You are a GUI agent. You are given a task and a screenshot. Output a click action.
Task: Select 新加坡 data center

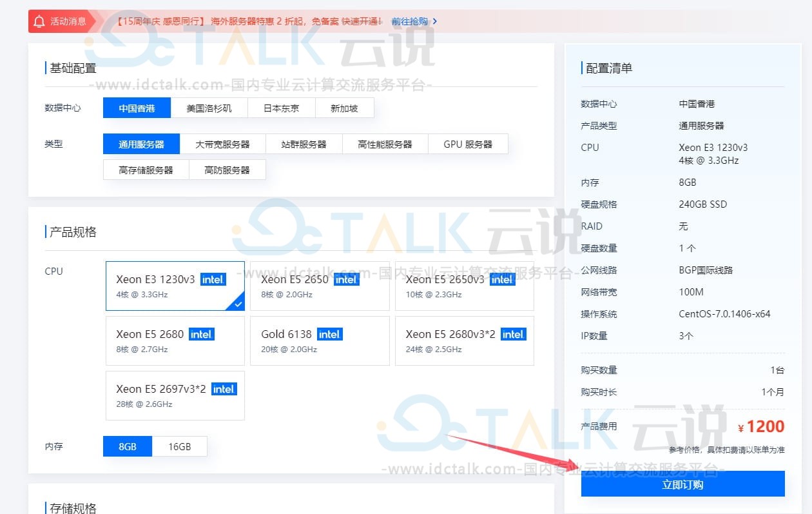(x=344, y=108)
